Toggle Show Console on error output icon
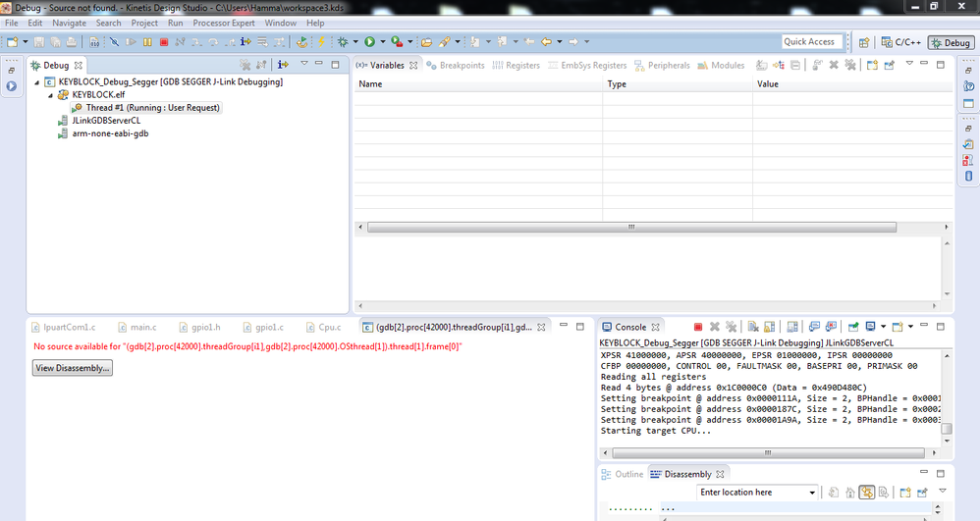Image resolution: width=980 pixels, height=521 pixels. pyautogui.click(x=831, y=327)
